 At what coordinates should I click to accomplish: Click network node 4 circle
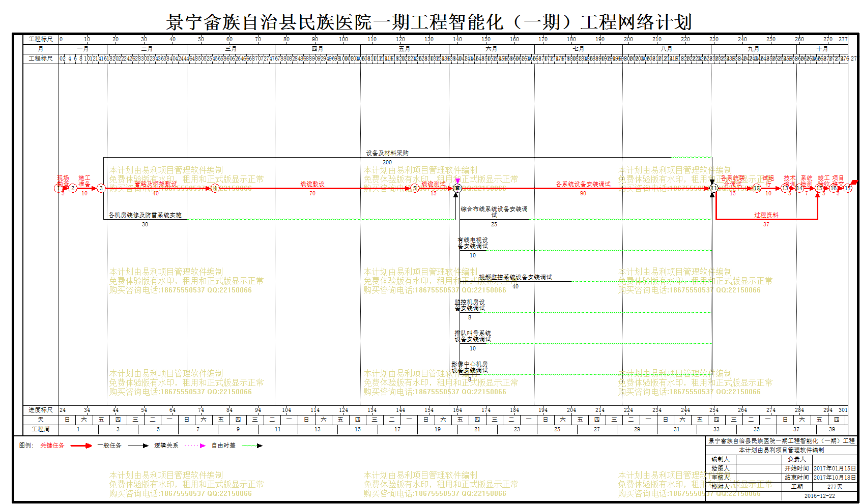click(215, 188)
